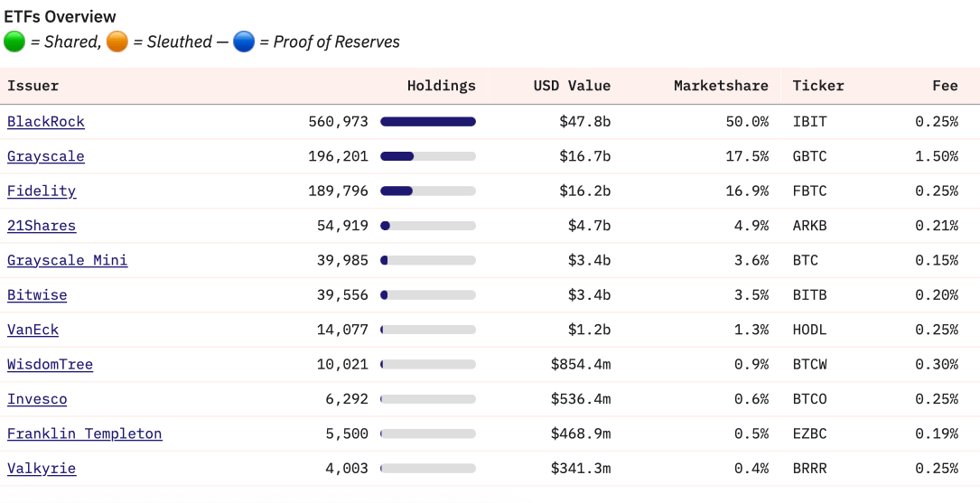This screenshot has height=503, width=980.
Task: Click the USD Value column header
Action: pyautogui.click(x=572, y=86)
